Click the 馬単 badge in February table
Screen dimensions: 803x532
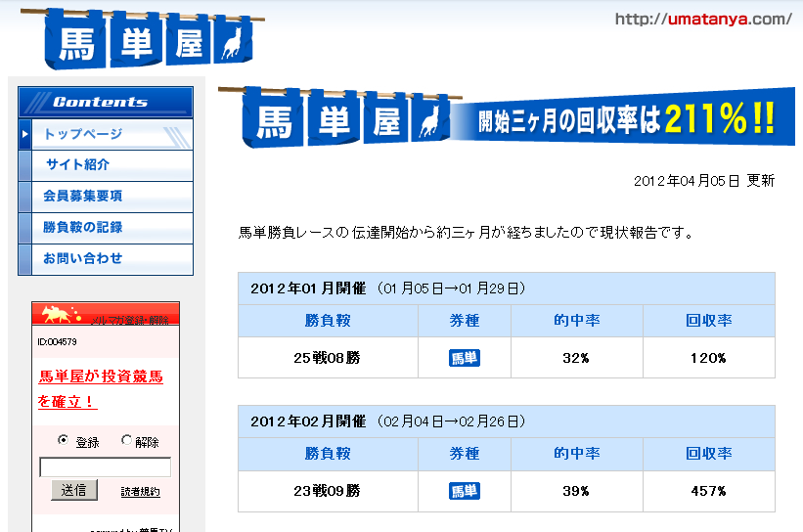(465, 491)
